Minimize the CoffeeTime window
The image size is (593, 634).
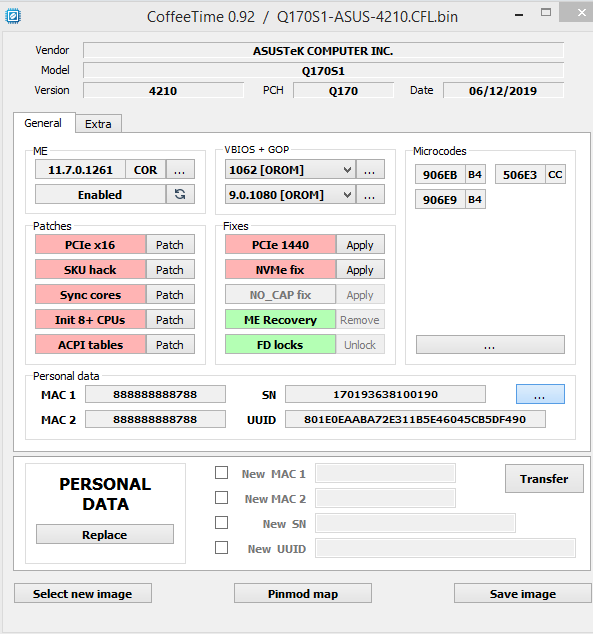coord(519,15)
